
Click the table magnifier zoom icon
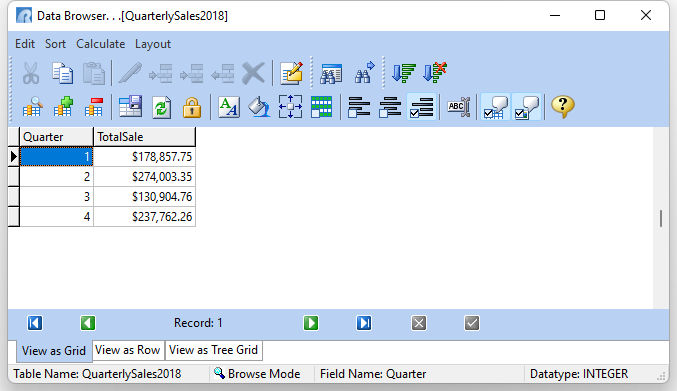[x=32, y=107]
